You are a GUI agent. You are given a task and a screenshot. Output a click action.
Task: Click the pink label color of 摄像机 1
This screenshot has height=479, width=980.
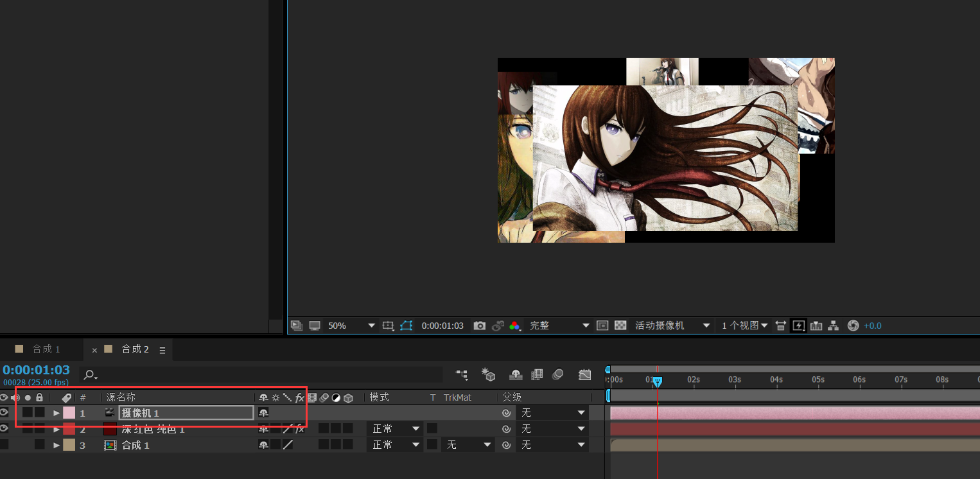click(x=69, y=413)
